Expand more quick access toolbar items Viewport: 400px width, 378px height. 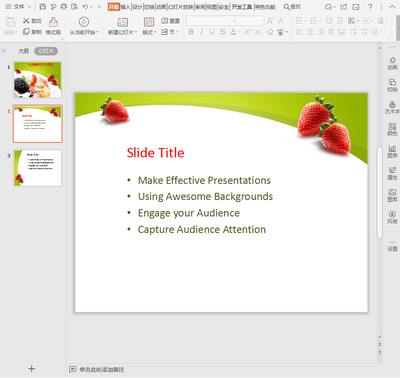(x=99, y=7)
